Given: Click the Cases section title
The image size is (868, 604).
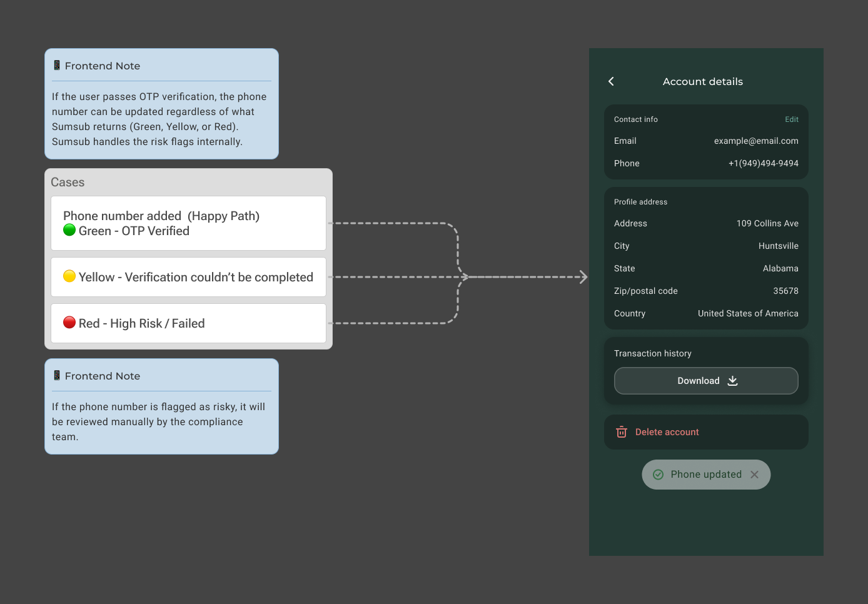Looking at the screenshot, I should pos(68,182).
